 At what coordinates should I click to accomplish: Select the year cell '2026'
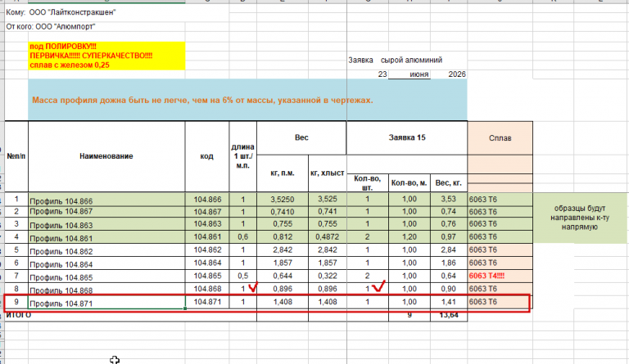coord(449,74)
